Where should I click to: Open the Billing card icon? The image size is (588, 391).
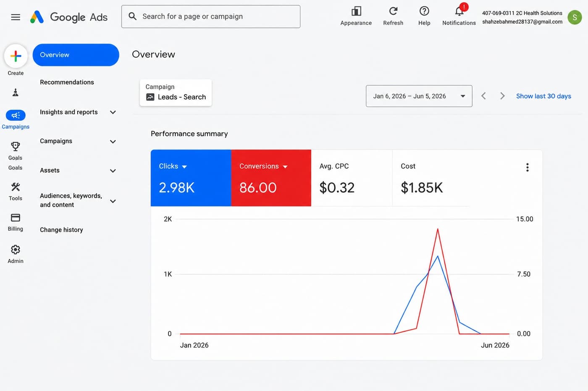point(16,218)
